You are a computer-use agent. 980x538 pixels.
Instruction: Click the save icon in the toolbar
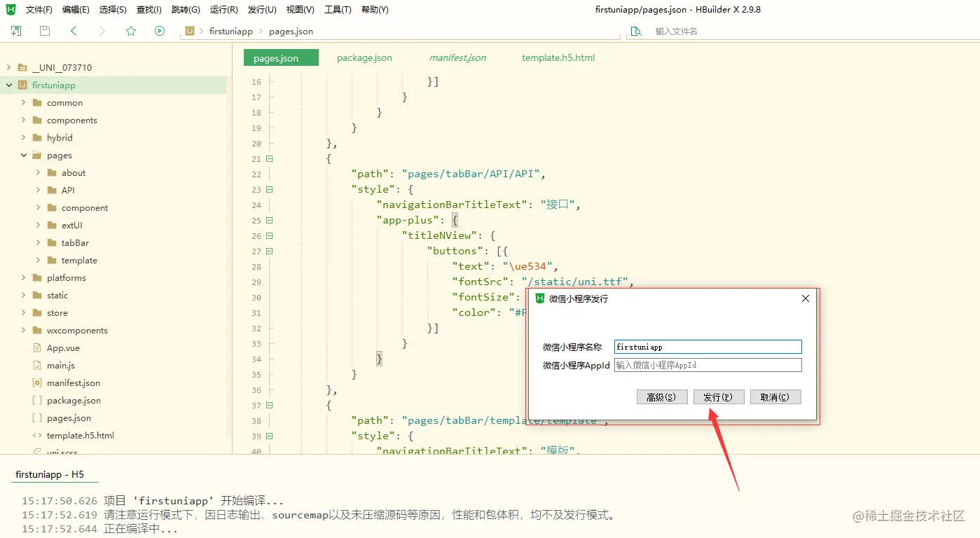45,31
